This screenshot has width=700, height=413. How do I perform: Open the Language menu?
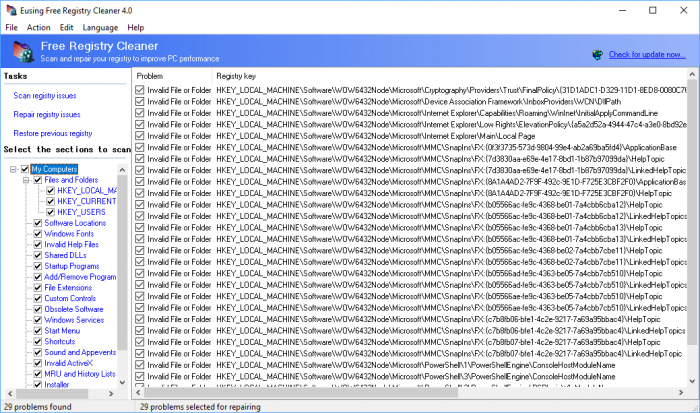(x=100, y=28)
